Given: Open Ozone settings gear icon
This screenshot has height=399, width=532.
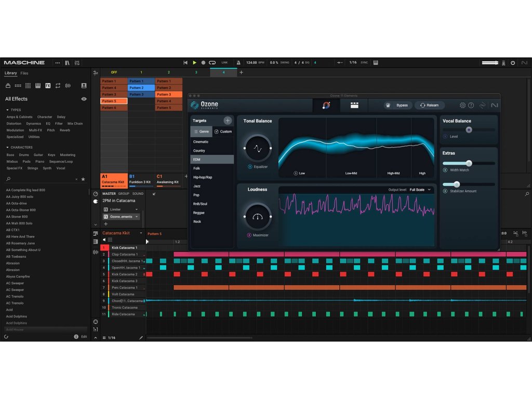Looking at the screenshot, I should coord(462,105).
